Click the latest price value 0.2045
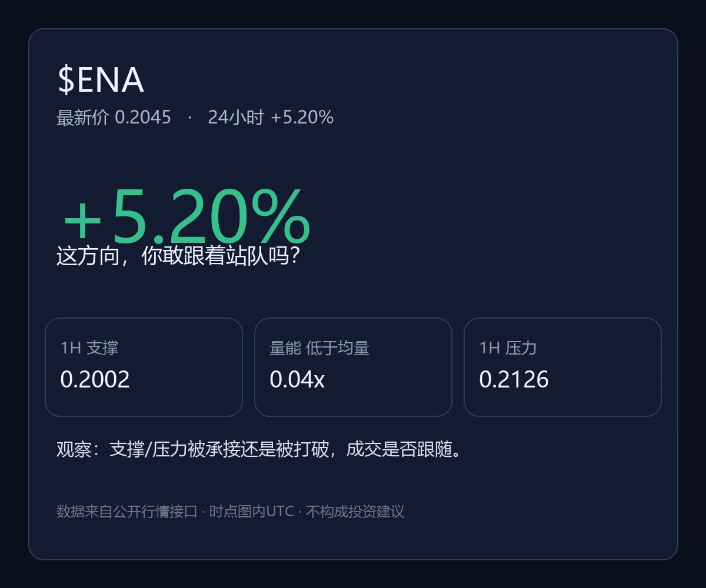 tap(143, 118)
